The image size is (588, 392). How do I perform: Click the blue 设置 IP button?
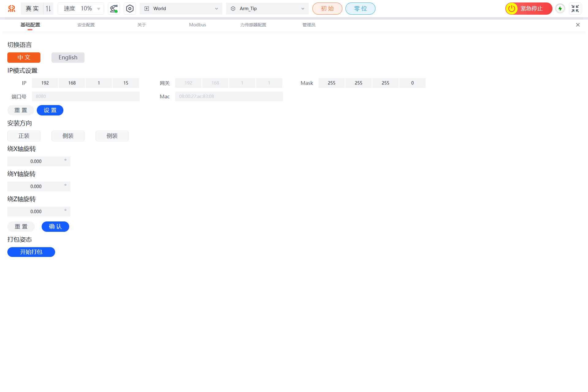point(50,110)
